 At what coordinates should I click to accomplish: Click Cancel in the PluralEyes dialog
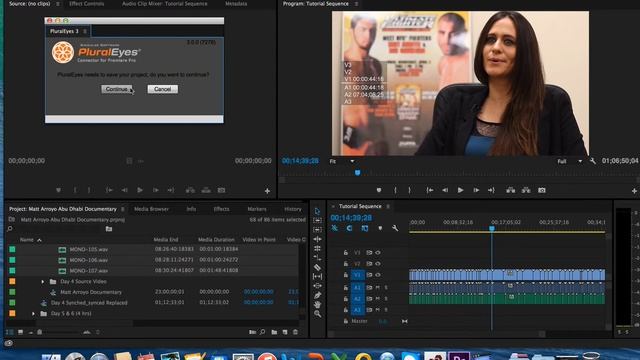click(162, 89)
